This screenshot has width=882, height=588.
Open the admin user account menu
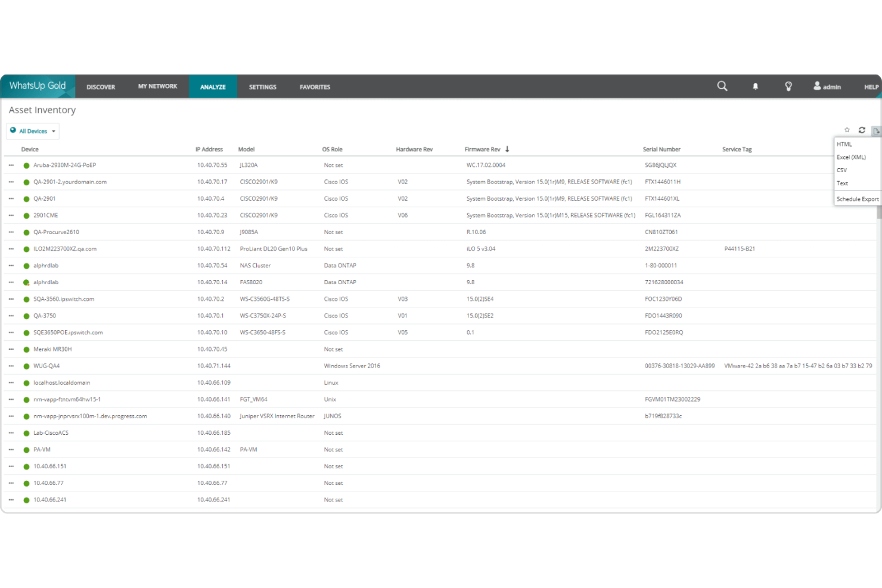827,86
